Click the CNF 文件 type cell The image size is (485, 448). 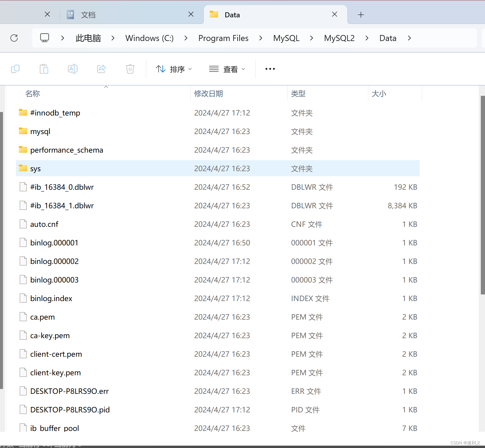pos(307,224)
